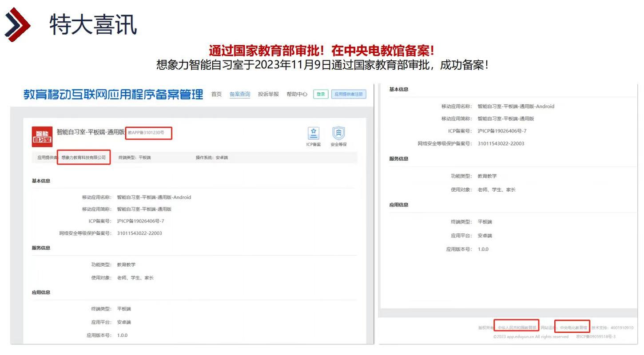The width and height of the screenshot is (644, 355).
Task: Go to 投诉举报 in the navigation
Action: [268, 94]
